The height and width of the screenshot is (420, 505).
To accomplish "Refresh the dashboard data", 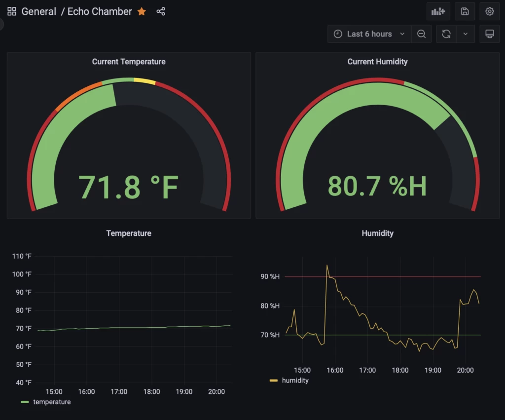I will tap(446, 34).
